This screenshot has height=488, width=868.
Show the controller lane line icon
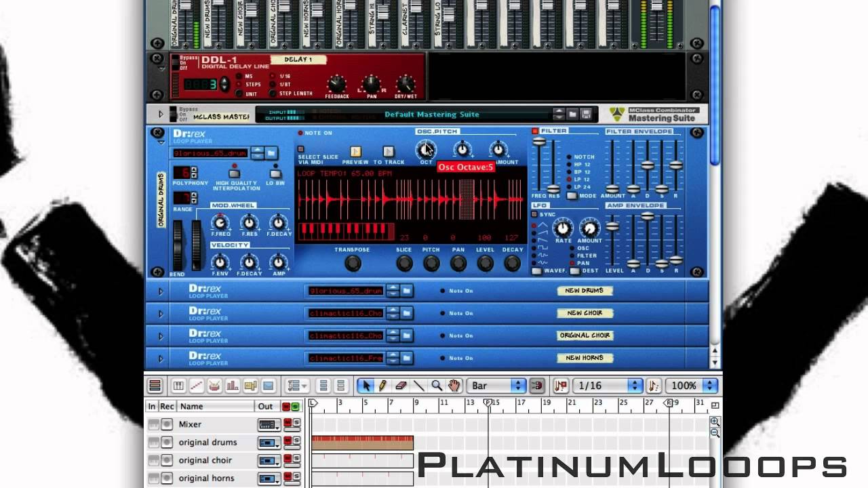pyautogui.click(x=197, y=386)
